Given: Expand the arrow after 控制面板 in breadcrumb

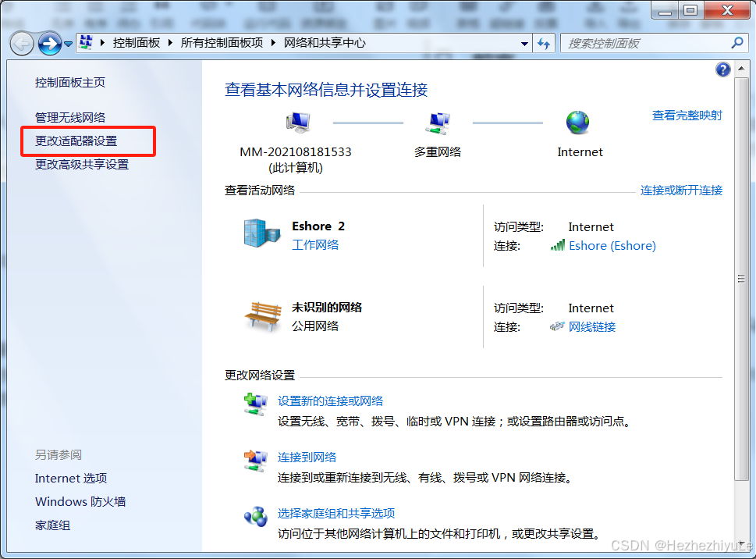Looking at the screenshot, I should point(171,44).
